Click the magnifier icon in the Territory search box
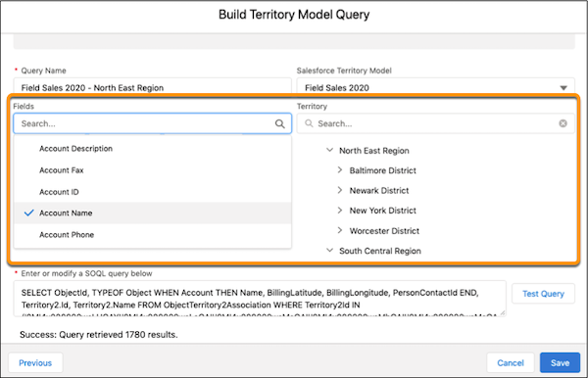588x378 pixels. (x=309, y=123)
